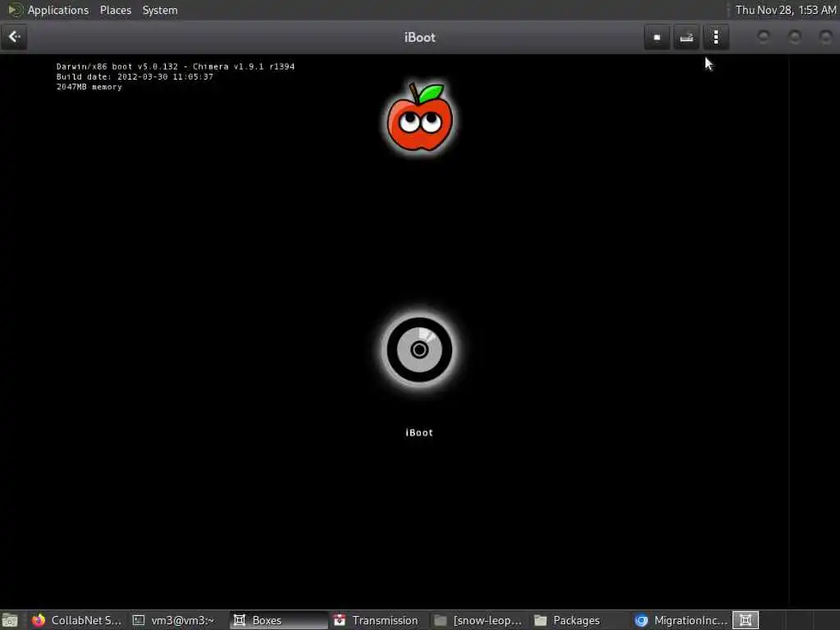Click the middle round window control button

(x=795, y=37)
